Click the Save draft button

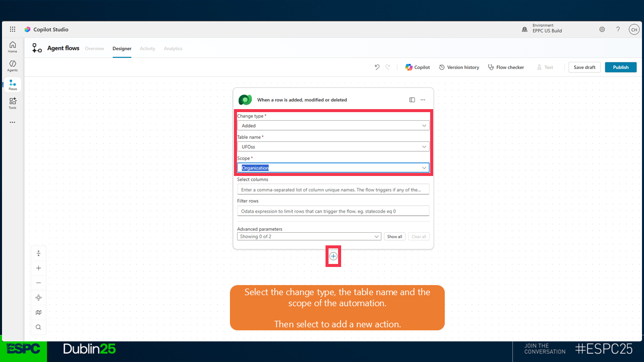pyautogui.click(x=584, y=67)
